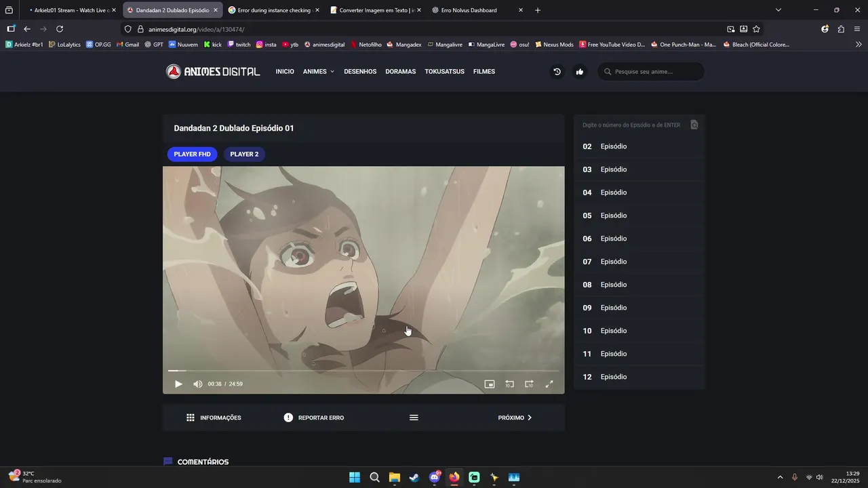The height and width of the screenshot is (488, 868).
Task: Click the Animes Digital logo
Action: [x=213, y=72]
